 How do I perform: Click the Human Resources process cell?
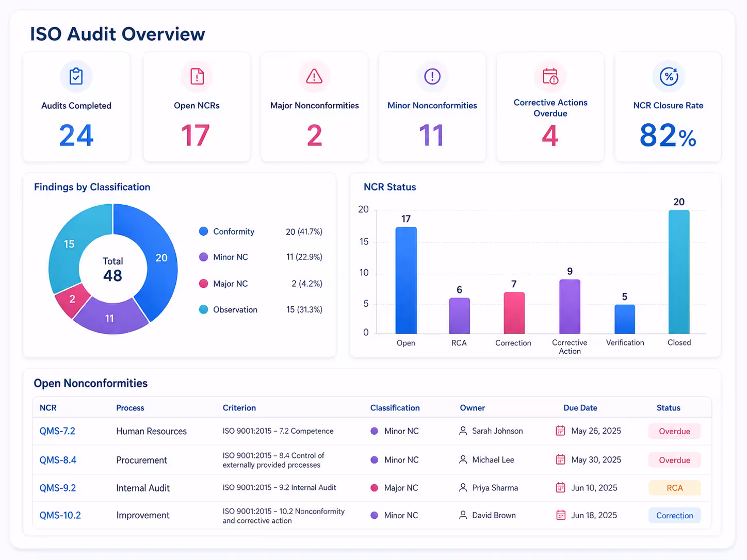coord(151,431)
